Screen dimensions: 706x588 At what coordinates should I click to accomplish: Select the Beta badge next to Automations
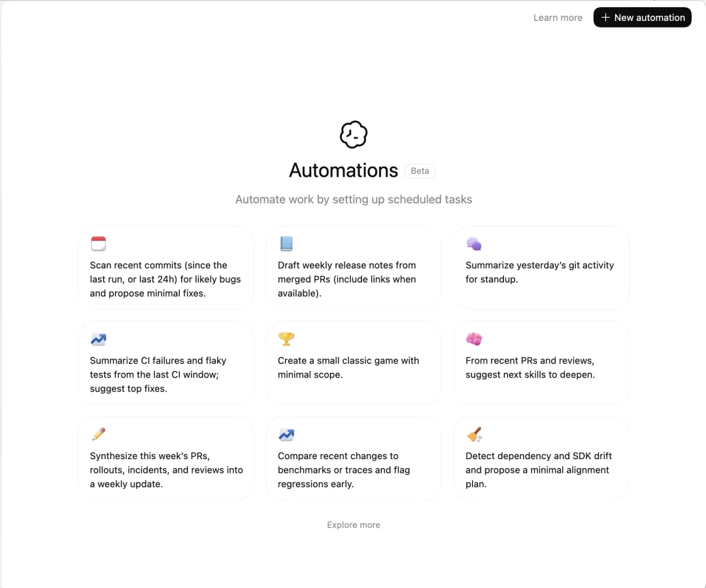click(420, 171)
